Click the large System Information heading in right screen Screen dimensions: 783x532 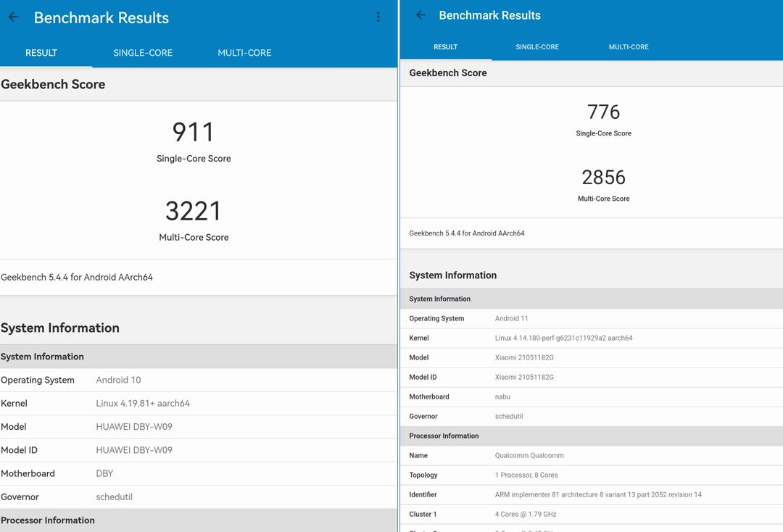(x=453, y=275)
